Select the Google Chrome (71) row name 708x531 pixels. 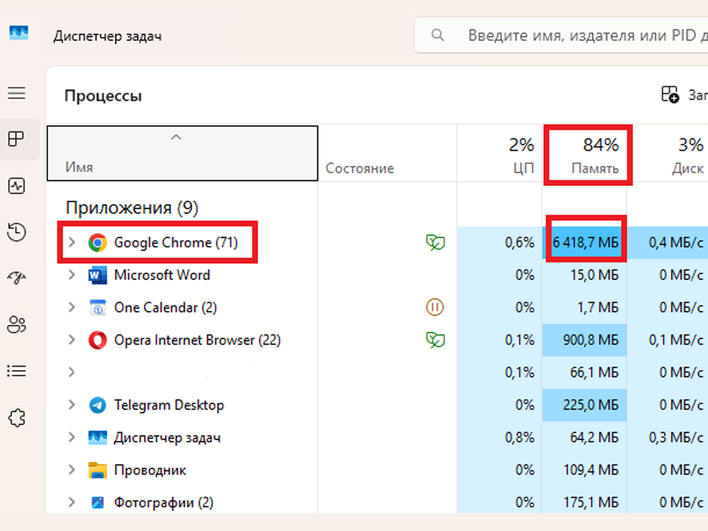[x=176, y=242]
